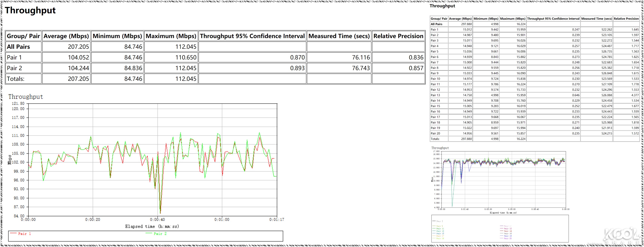The width and height of the screenshot is (644, 247).
Task: Click the 'Average (Mbps)' header in left table
Action: coord(66,36)
